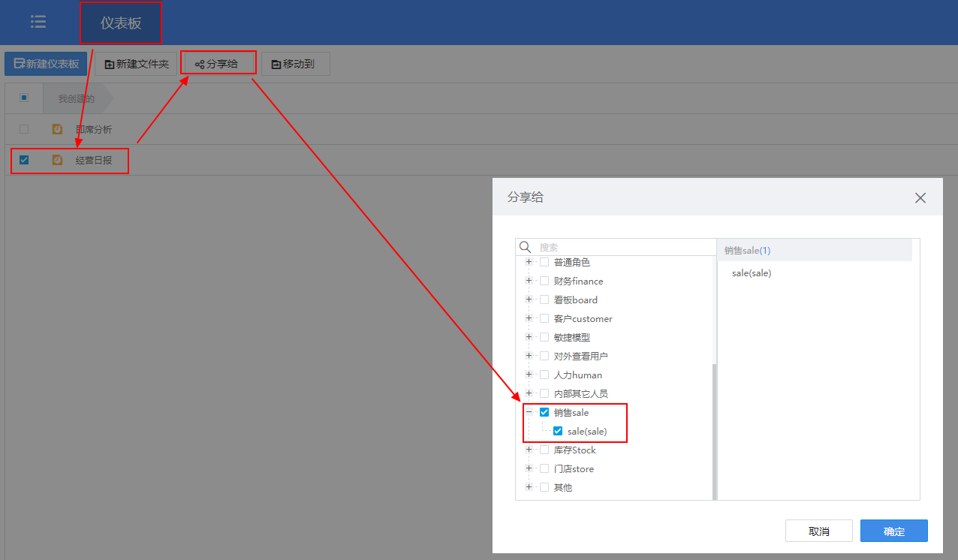The height and width of the screenshot is (560, 958).
Task: Click the 新建文件夹 button
Action: [x=136, y=64]
